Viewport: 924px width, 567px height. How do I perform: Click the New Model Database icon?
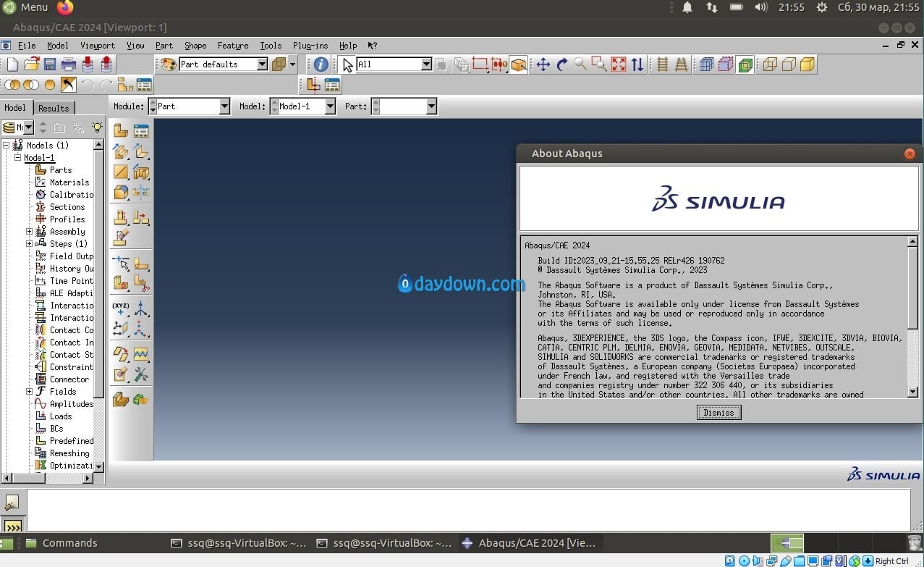[x=12, y=64]
